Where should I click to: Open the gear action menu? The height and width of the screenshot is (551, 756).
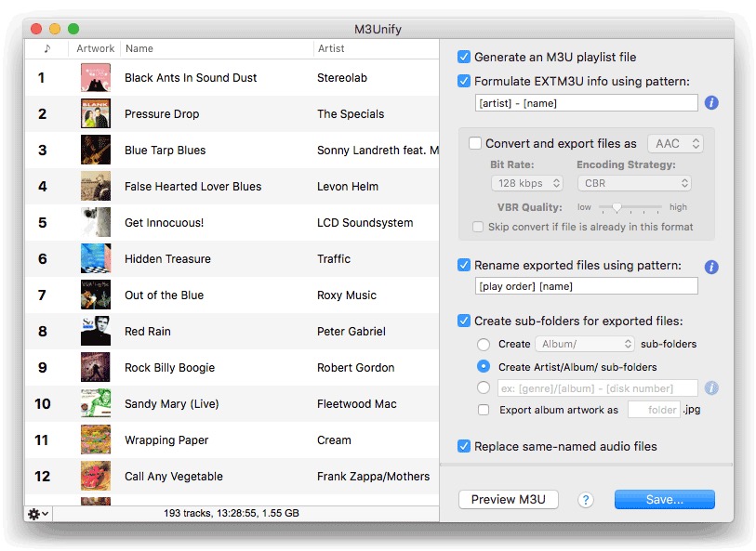pos(38,514)
